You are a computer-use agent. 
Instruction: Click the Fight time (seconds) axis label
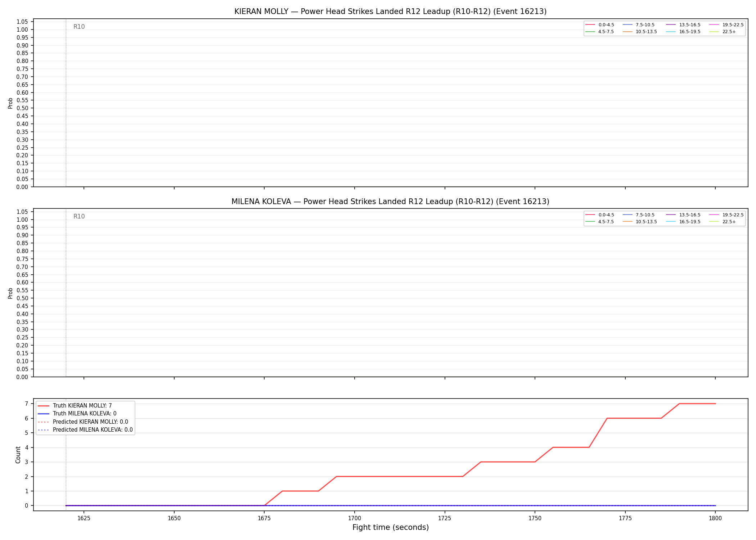[391, 527]
